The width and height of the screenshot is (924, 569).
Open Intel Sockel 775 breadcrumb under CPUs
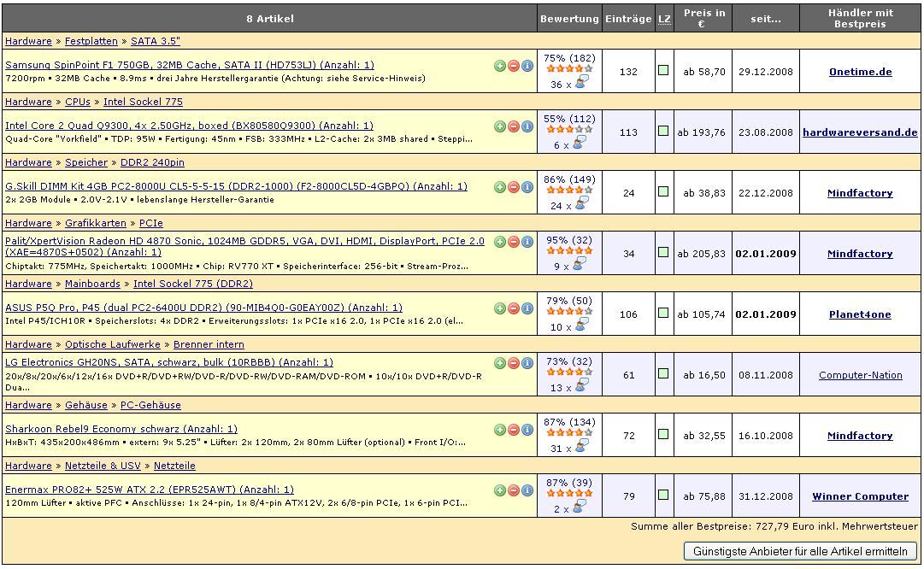point(144,102)
